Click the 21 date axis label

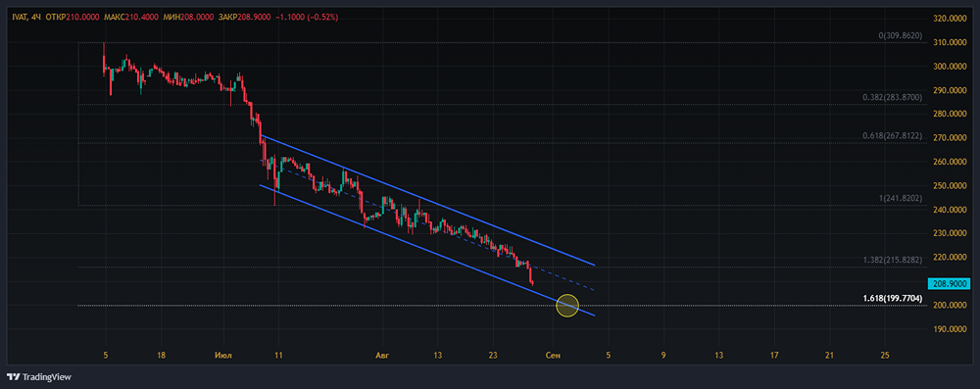pyautogui.click(x=829, y=356)
